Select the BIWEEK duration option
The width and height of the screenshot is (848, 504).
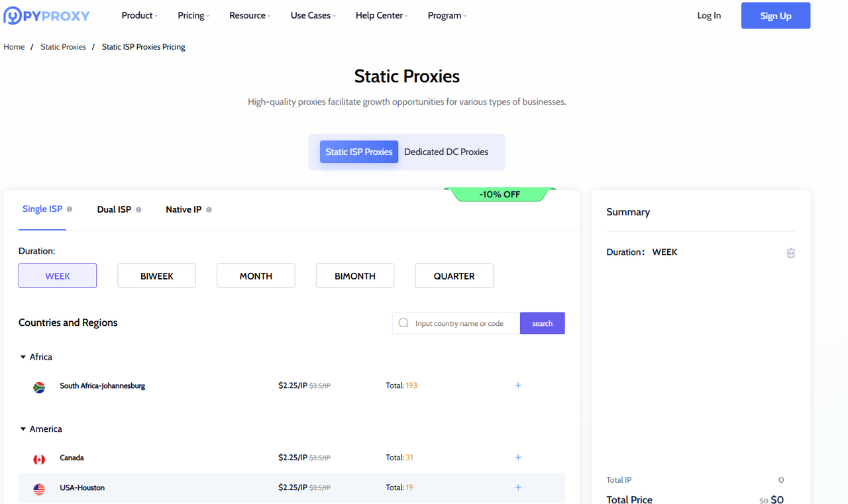click(x=156, y=276)
